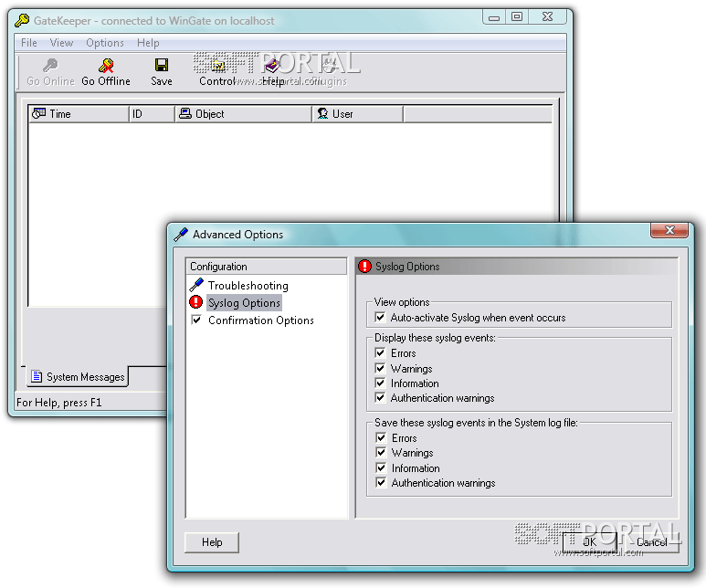Image resolution: width=706 pixels, height=588 pixels.
Task: Sort by the ID column header
Action: click(152, 114)
